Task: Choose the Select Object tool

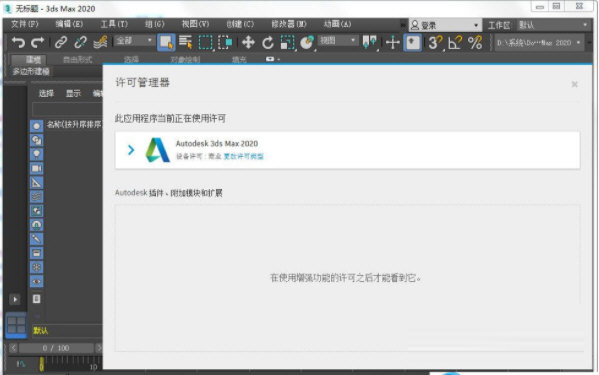Action: coord(166,42)
